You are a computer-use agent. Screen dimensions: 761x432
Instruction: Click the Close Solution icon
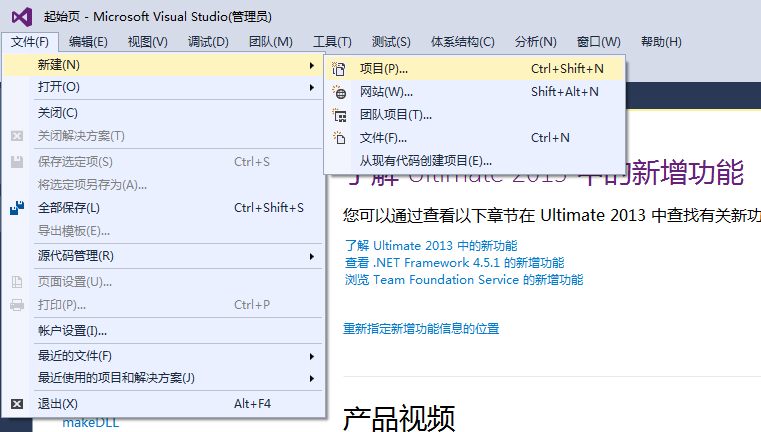(17, 136)
